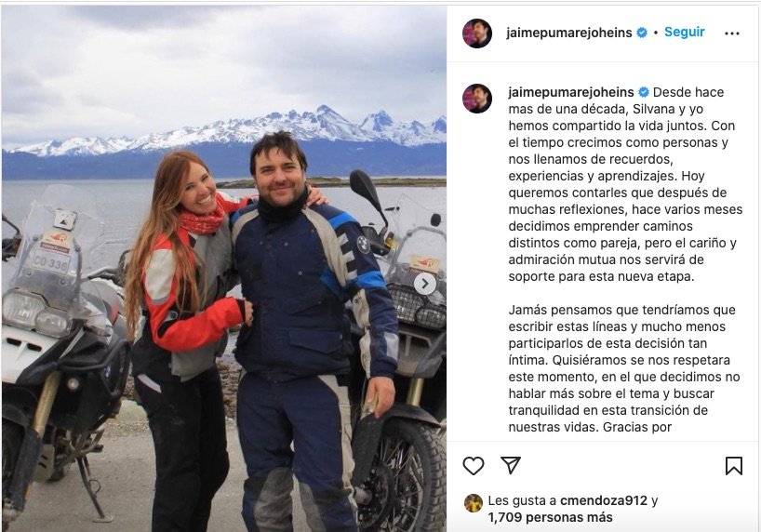This screenshot has height=532, width=761.
Task: Click the header verified badge
Action: (642, 33)
